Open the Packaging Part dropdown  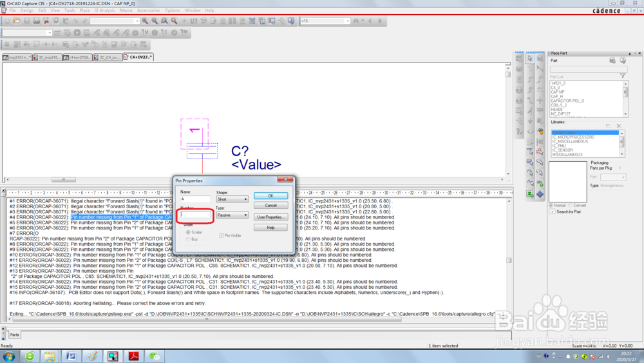pos(613,177)
